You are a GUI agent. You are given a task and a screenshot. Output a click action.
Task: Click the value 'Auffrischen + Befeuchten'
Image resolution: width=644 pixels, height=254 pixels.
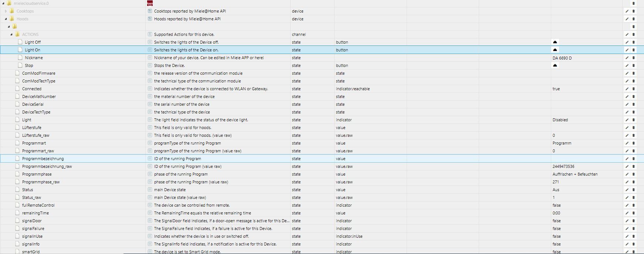(x=575, y=174)
